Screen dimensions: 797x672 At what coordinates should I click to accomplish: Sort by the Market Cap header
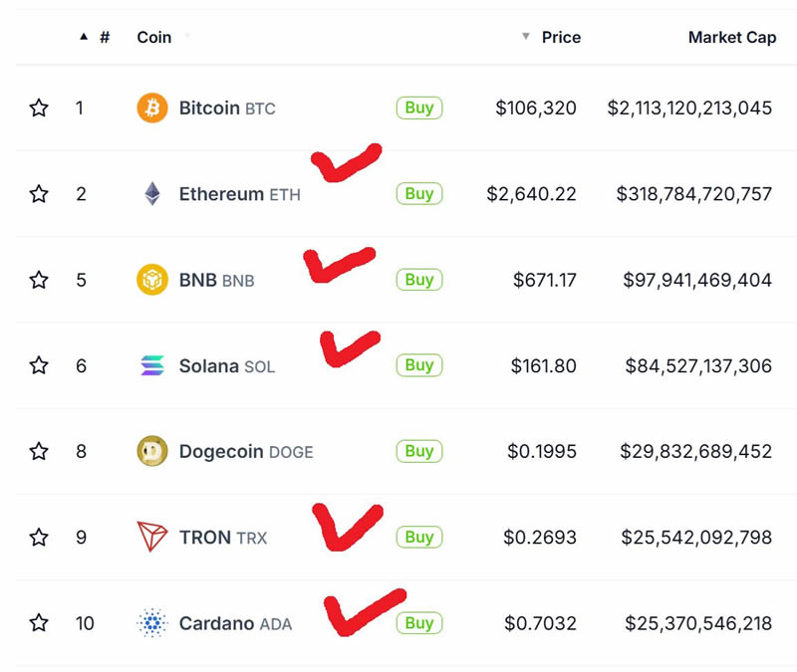pyautogui.click(x=731, y=37)
